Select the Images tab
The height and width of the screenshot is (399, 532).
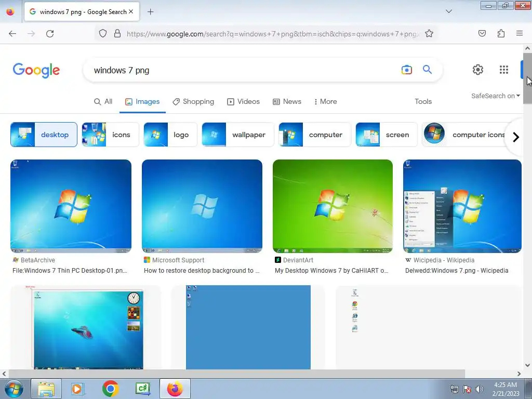pyautogui.click(x=142, y=101)
